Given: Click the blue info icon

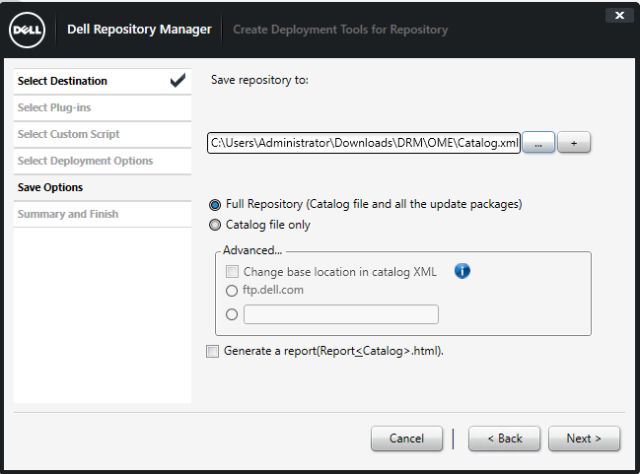Looking at the screenshot, I should tap(462, 271).
